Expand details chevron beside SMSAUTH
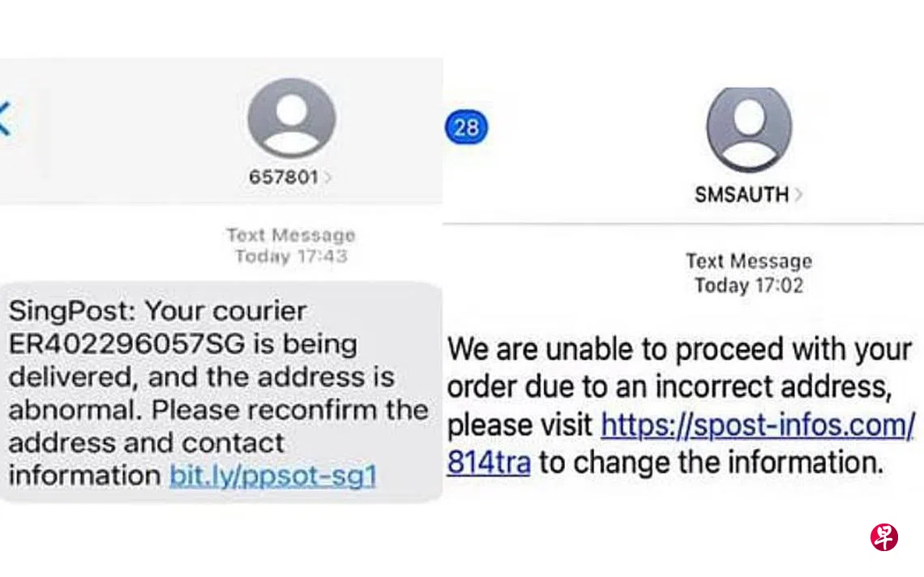 [798, 194]
